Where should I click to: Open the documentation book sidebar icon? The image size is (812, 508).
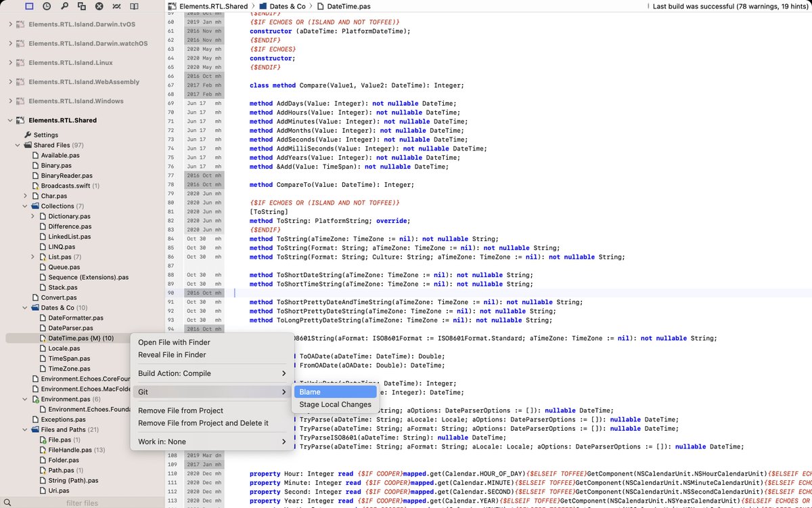[135, 6]
